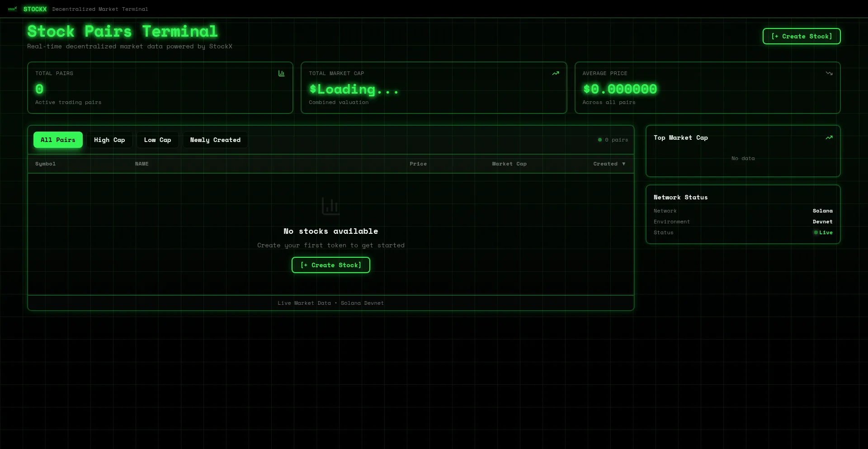Click trending-up icon in Total Market Cap card

point(555,73)
